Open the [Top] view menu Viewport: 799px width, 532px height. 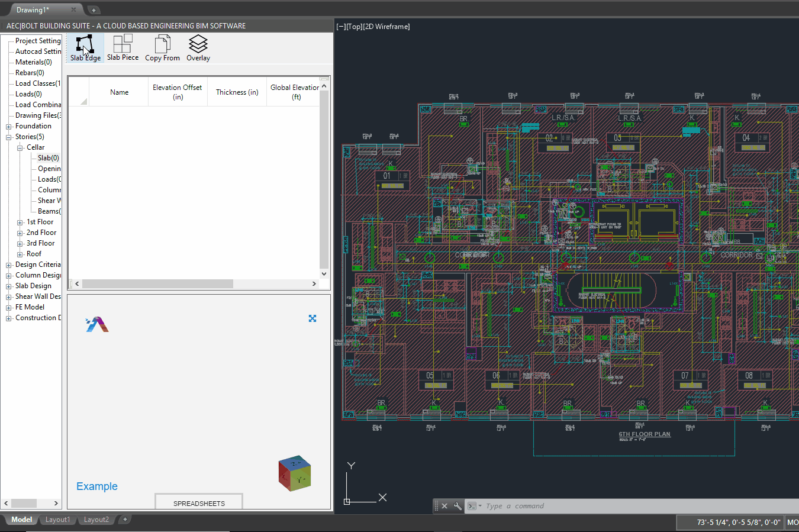[x=354, y=27]
